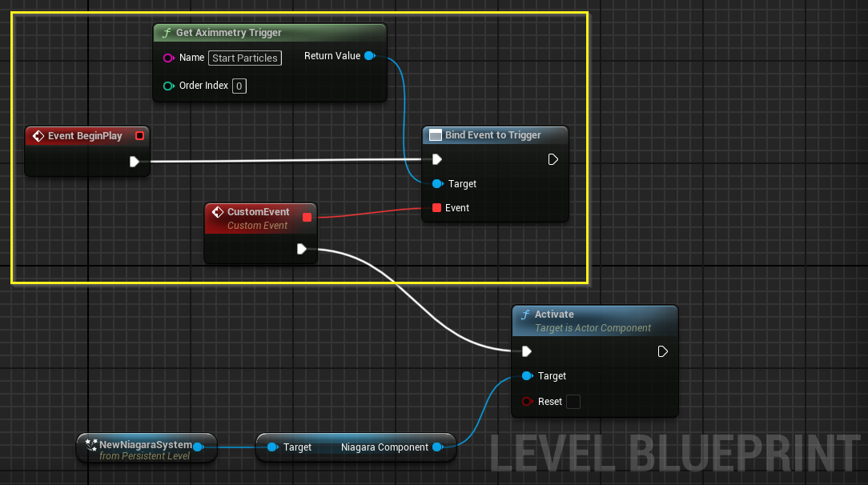This screenshot has height=485, width=868.
Task: Select the Order Index integer pin
Action: pos(169,86)
